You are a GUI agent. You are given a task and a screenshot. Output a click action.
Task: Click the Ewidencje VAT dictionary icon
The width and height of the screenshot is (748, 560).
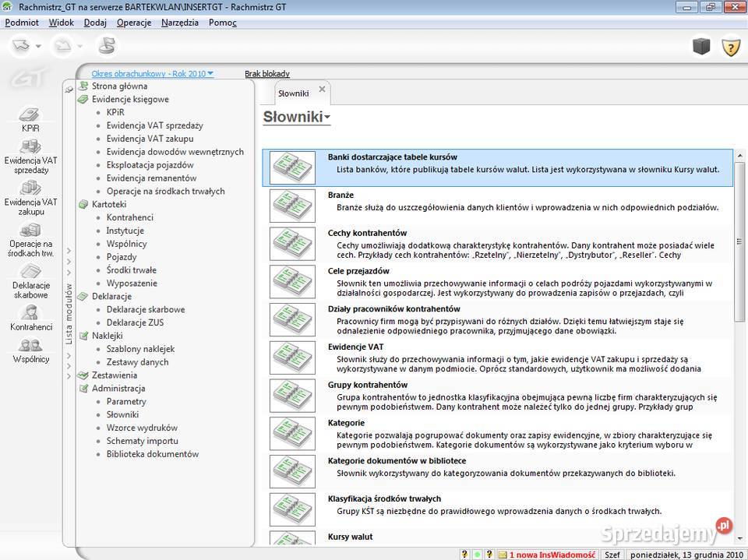click(x=292, y=357)
